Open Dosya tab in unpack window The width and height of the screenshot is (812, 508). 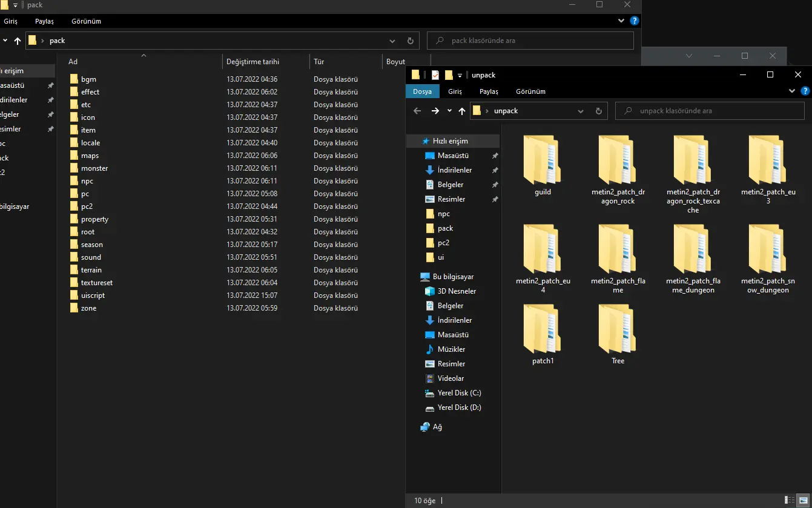[422, 91]
